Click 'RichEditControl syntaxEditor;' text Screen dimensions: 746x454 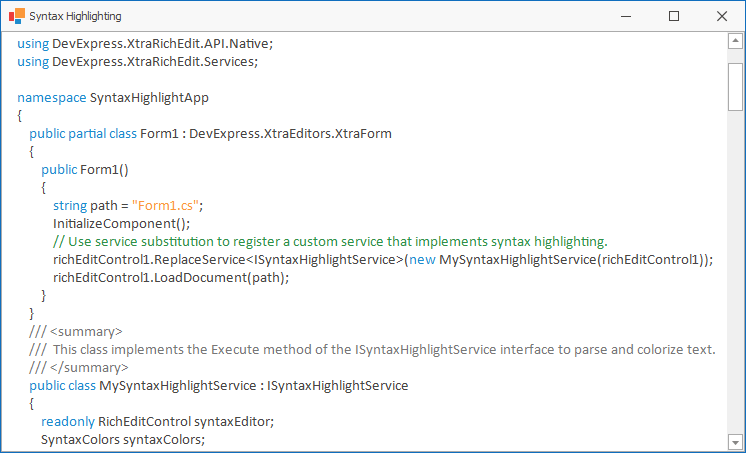[186, 422]
